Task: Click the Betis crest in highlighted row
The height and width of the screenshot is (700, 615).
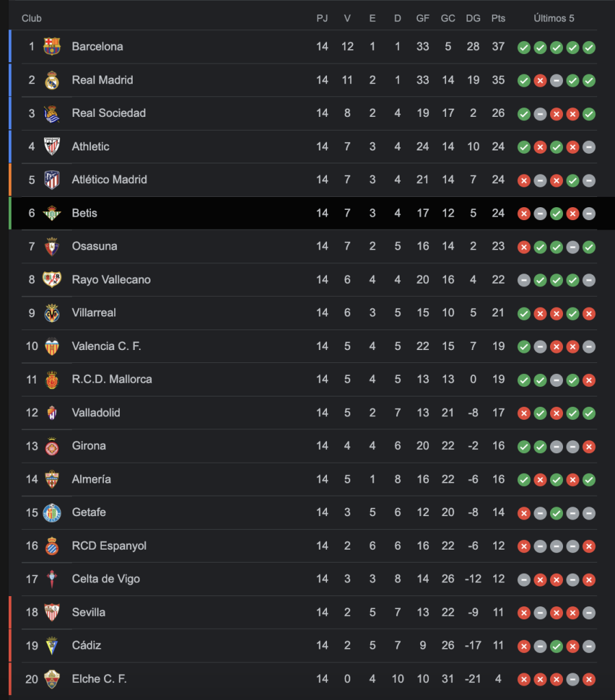Action: (x=52, y=213)
